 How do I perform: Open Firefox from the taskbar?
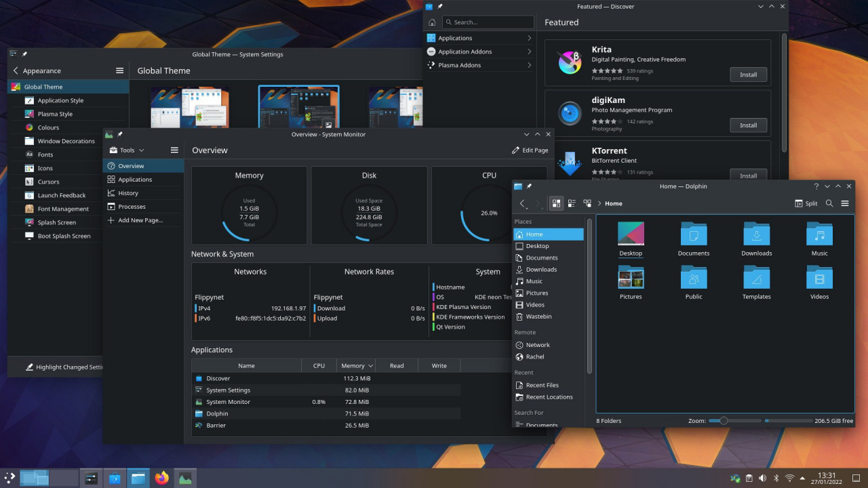pyautogui.click(x=161, y=478)
